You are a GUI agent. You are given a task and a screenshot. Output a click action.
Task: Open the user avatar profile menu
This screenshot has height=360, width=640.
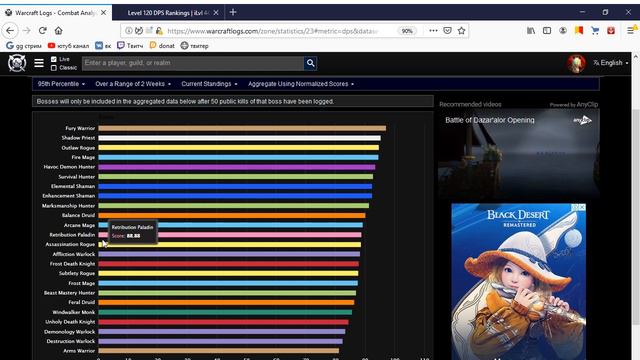(x=576, y=63)
